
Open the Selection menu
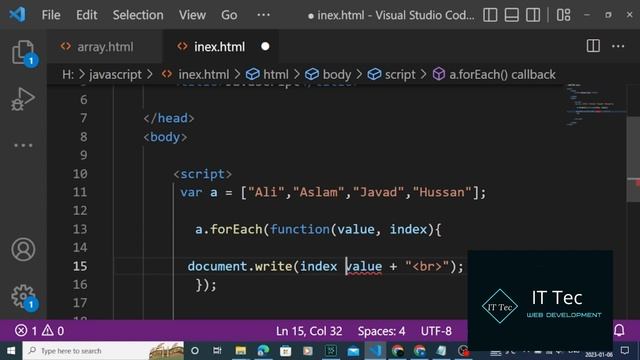click(138, 15)
